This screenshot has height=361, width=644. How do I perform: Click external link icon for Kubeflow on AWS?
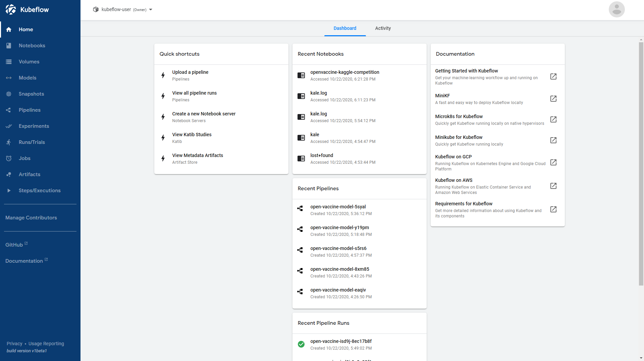tap(553, 186)
